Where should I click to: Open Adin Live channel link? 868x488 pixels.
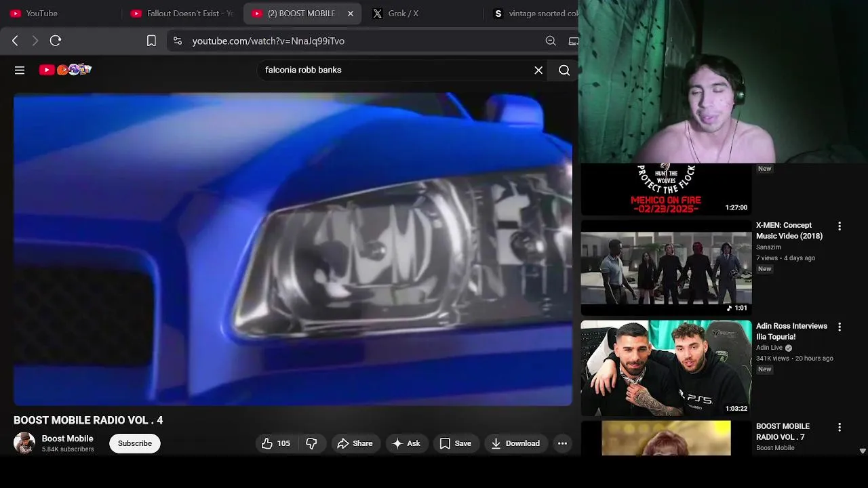770,348
